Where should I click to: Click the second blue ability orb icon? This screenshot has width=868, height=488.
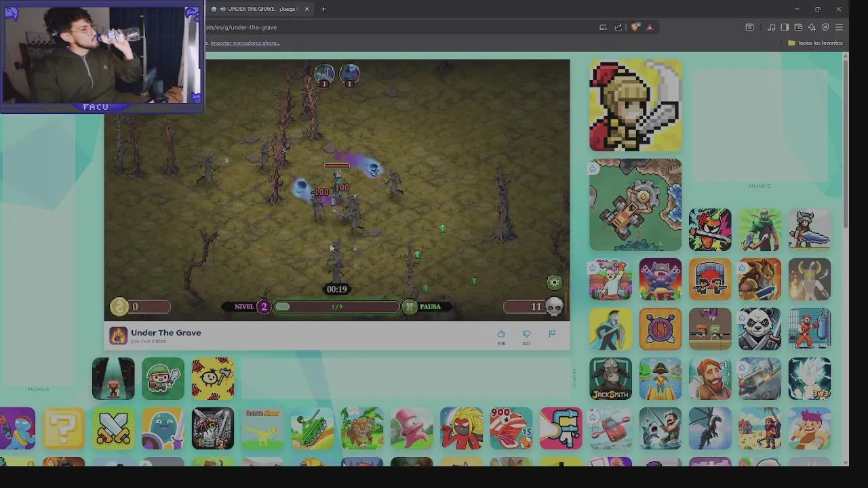click(x=349, y=75)
